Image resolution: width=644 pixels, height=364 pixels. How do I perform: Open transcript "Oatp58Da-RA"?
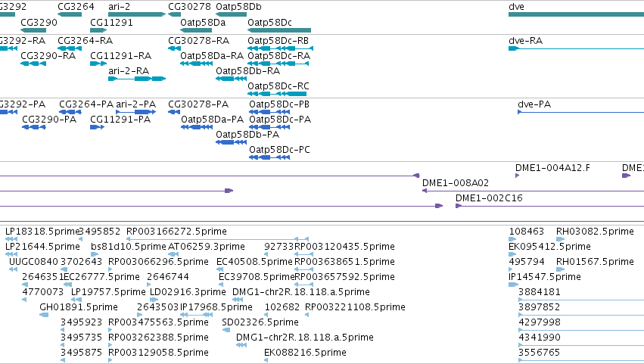click(x=212, y=55)
